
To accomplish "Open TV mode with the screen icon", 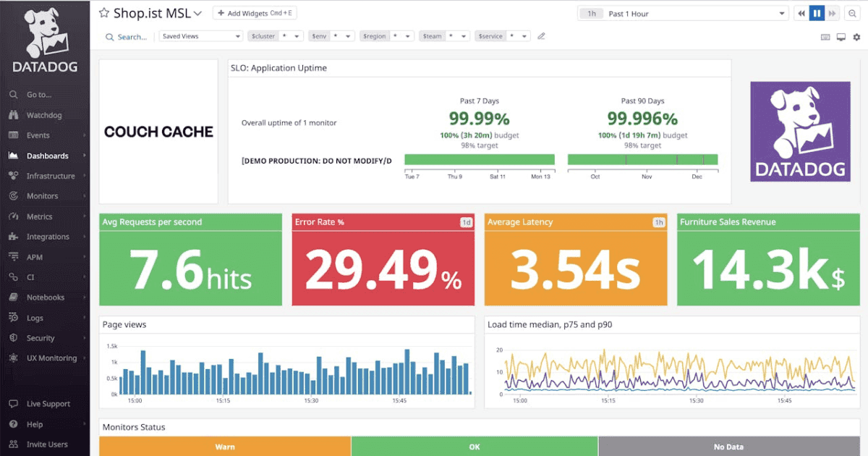I will (841, 35).
